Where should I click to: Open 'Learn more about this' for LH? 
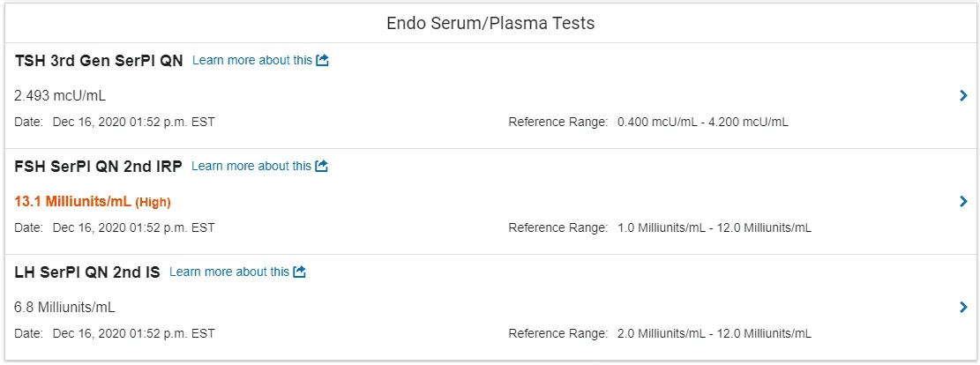(229, 272)
